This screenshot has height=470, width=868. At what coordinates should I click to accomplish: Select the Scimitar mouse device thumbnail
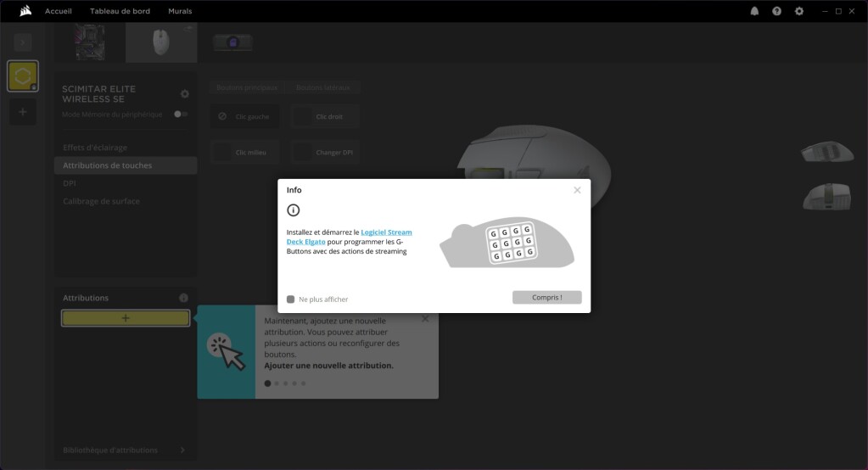tap(161, 42)
